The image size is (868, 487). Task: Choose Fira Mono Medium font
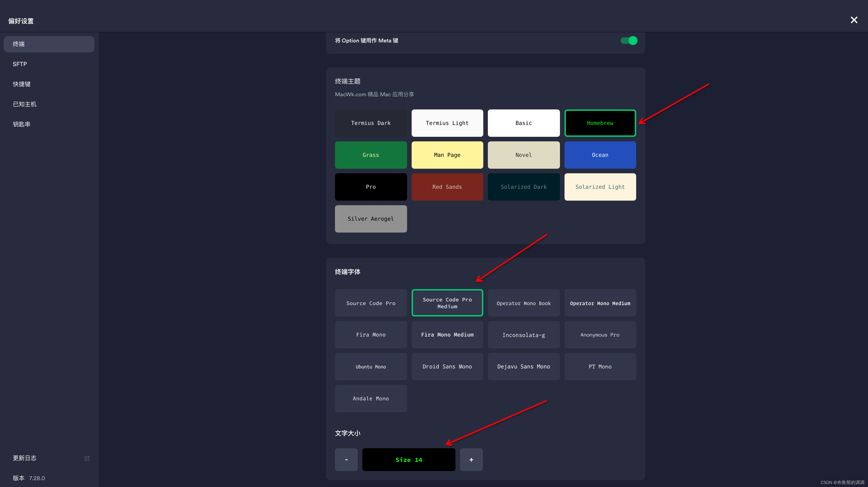[447, 335]
